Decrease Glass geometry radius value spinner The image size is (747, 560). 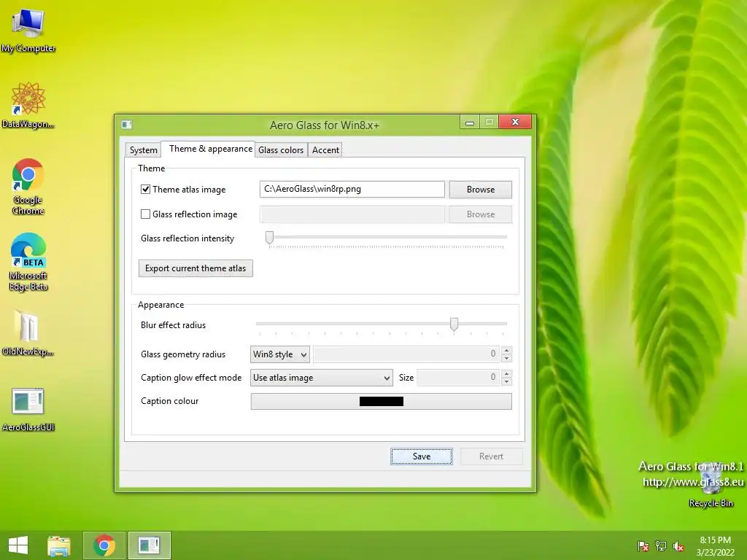(507, 358)
